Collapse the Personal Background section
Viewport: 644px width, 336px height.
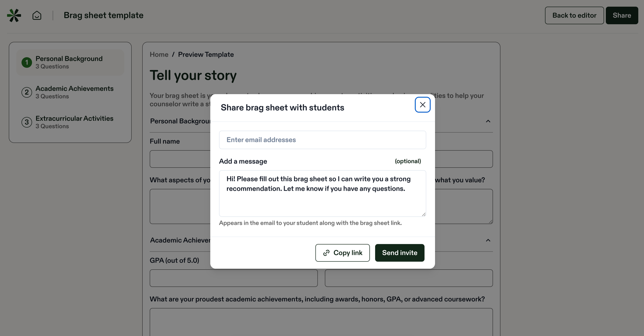(488, 121)
